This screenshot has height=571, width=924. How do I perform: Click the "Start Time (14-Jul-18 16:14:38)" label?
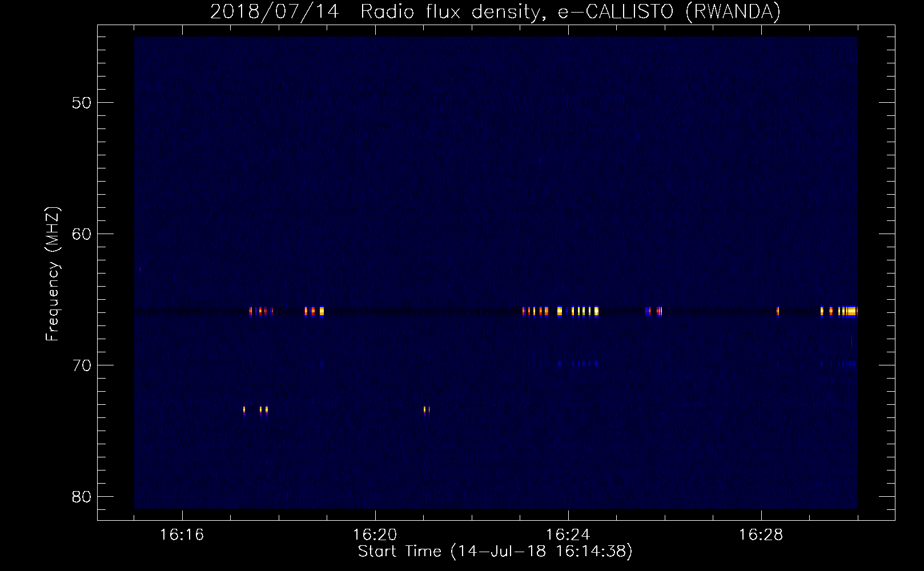click(495, 552)
